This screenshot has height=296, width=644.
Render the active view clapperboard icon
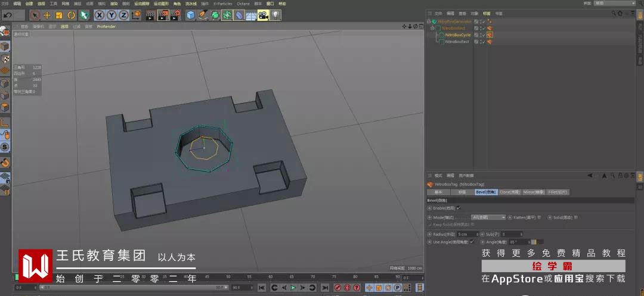click(x=151, y=15)
